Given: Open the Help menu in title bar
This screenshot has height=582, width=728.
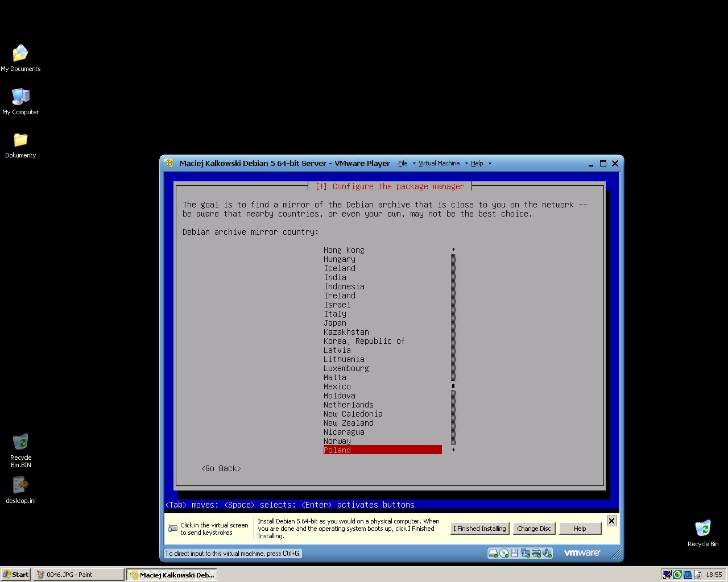Looking at the screenshot, I should pyautogui.click(x=477, y=163).
